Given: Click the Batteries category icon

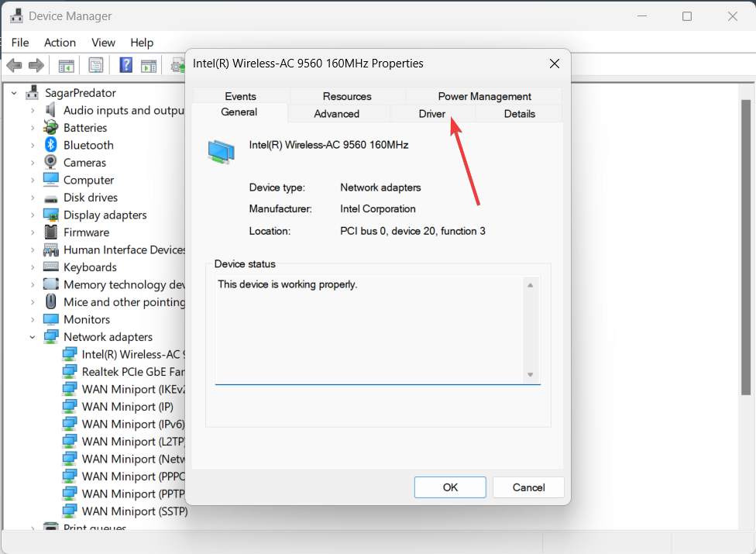Looking at the screenshot, I should click(x=50, y=127).
